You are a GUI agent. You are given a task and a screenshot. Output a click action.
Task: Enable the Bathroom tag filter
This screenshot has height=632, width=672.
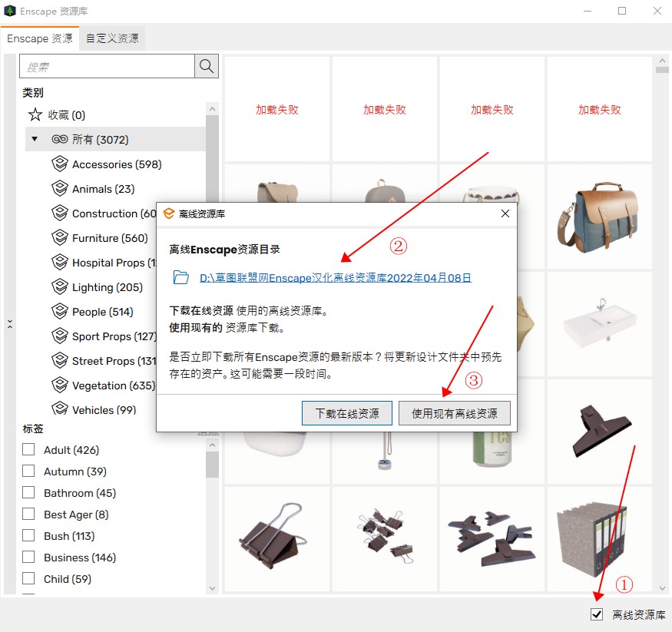tap(28, 493)
